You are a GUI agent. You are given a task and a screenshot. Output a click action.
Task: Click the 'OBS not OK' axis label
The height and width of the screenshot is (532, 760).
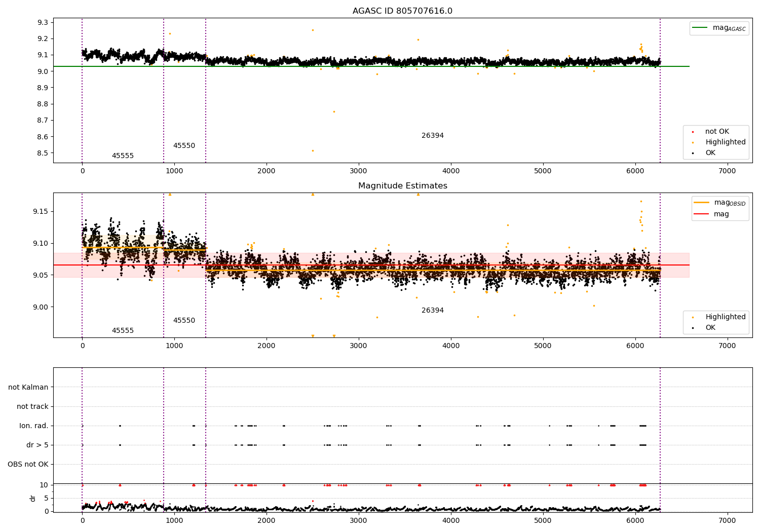(28, 464)
